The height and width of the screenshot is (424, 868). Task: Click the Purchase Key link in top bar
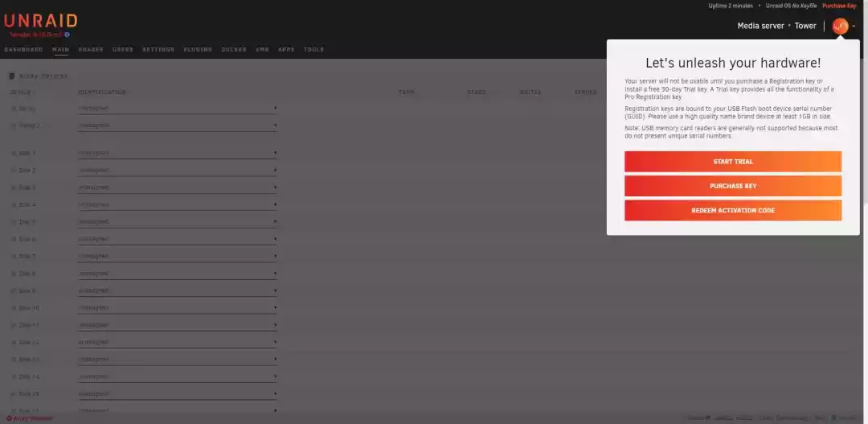point(839,6)
